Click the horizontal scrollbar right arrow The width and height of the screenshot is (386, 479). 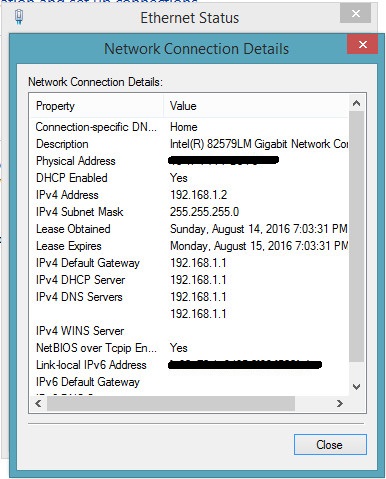[339, 403]
